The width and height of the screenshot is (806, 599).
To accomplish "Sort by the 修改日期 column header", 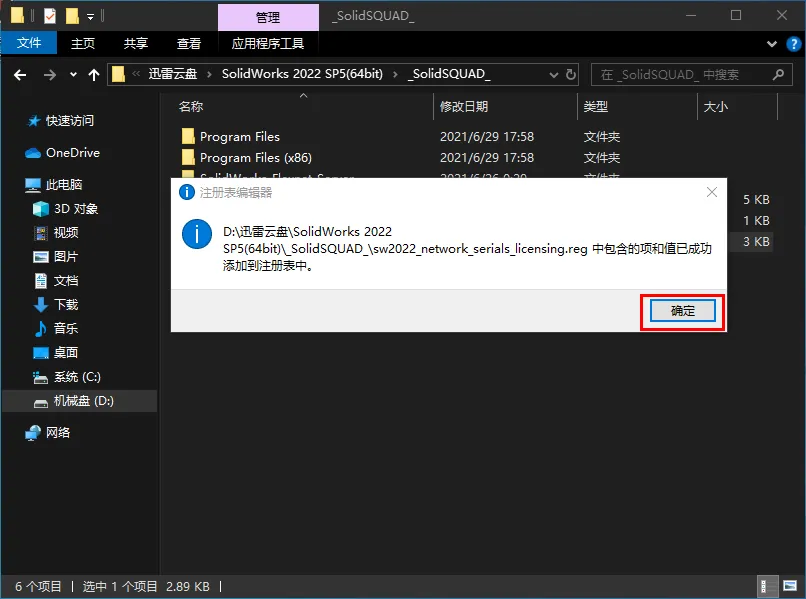I will pos(464,106).
